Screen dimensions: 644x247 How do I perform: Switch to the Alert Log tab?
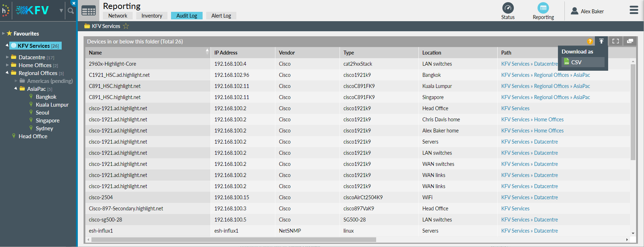221,16
